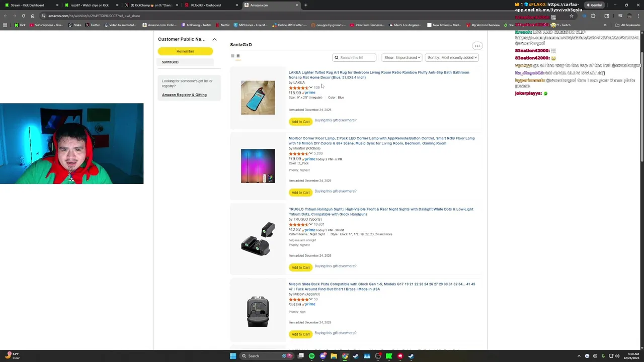Click the corner floor lamp thumbnail
This screenshot has width=644, height=362.
pos(258,166)
